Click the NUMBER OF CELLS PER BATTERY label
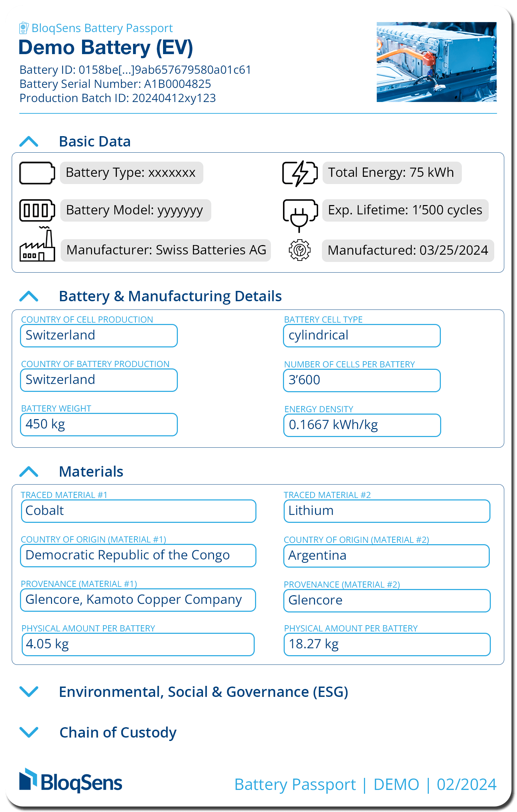Image resolution: width=517 pixels, height=812 pixels. [349, 364]
